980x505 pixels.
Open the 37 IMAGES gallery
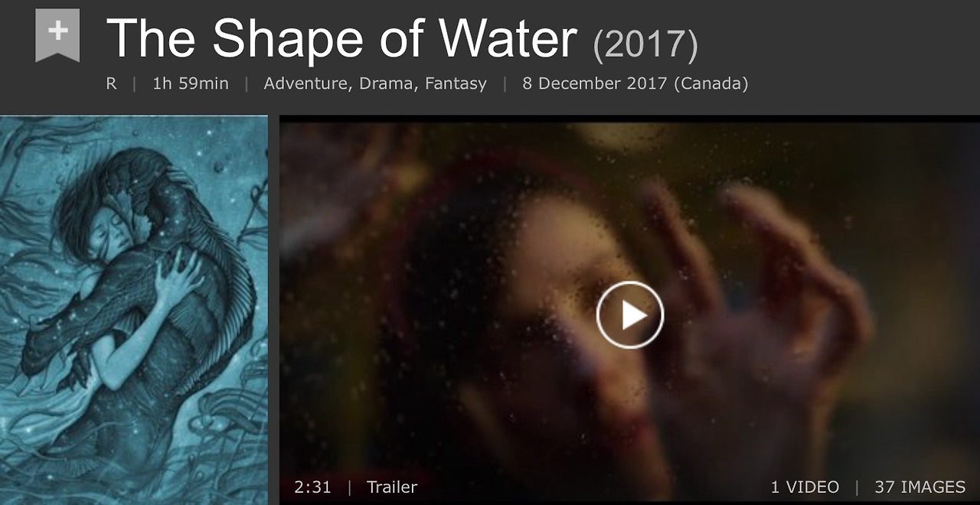[920, 487]
